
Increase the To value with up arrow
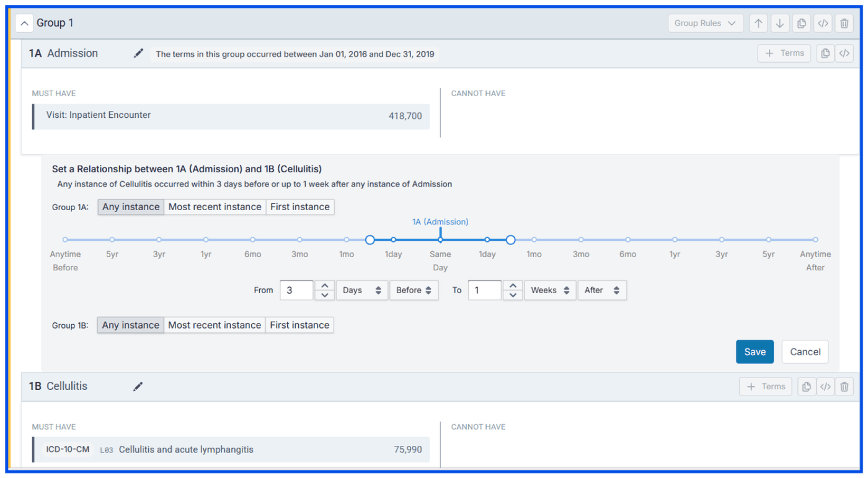pyautogui.click(x=512, y=286)
